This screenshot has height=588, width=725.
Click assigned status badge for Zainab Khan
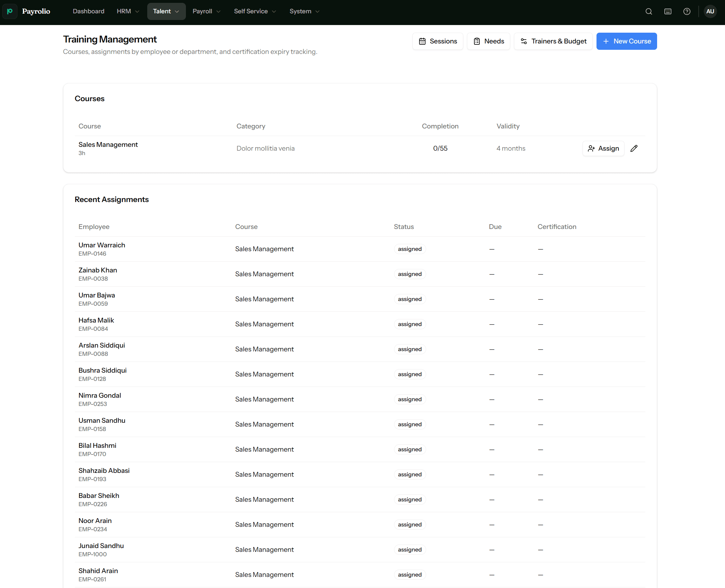(410, 274)
